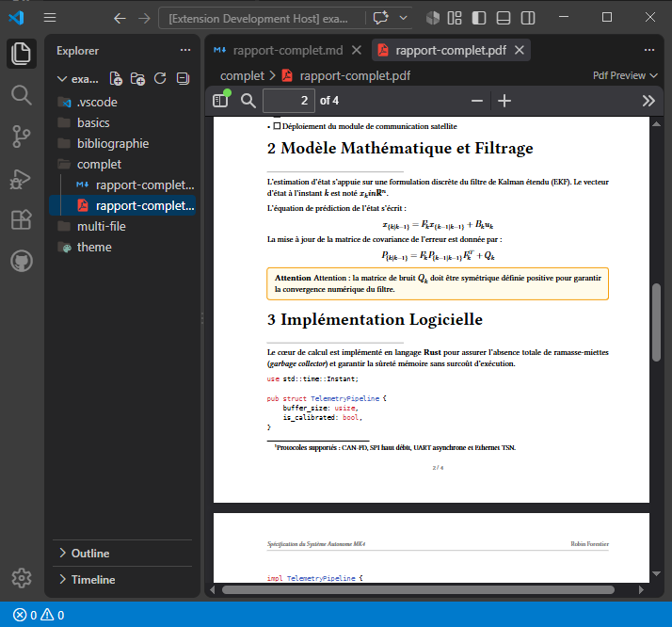Go back in navigation history
The width and height of the screenshot is (672, 627).
coord(120,18)
